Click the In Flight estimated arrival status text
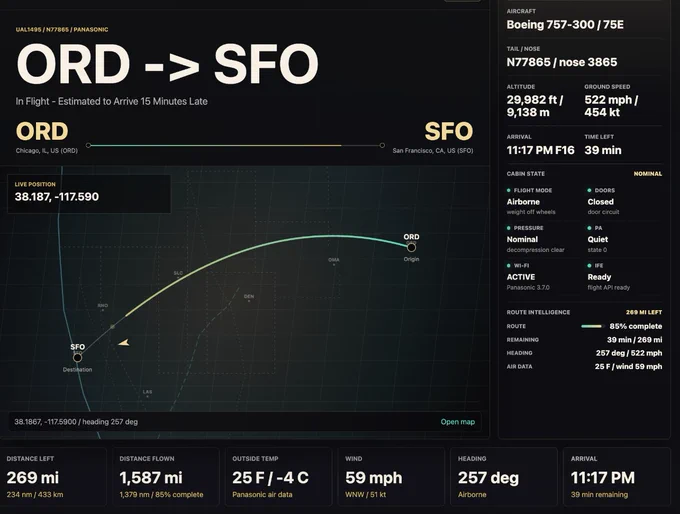680x514 pixels. (111, 101)
